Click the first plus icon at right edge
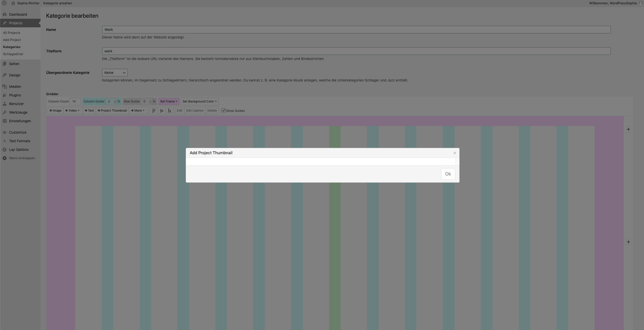 (628, 129)
